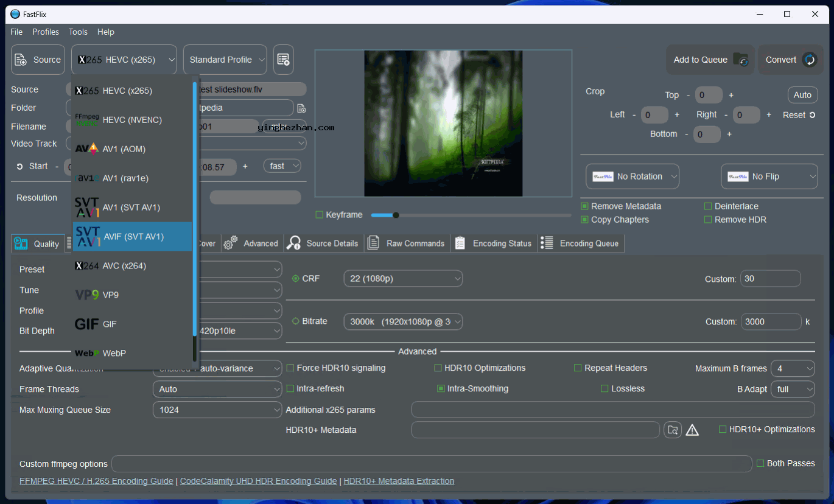Viewport: 834px width, 504px height.
Task: Open the Help menu
Action: pyautogui.click(x=106, y=32)
